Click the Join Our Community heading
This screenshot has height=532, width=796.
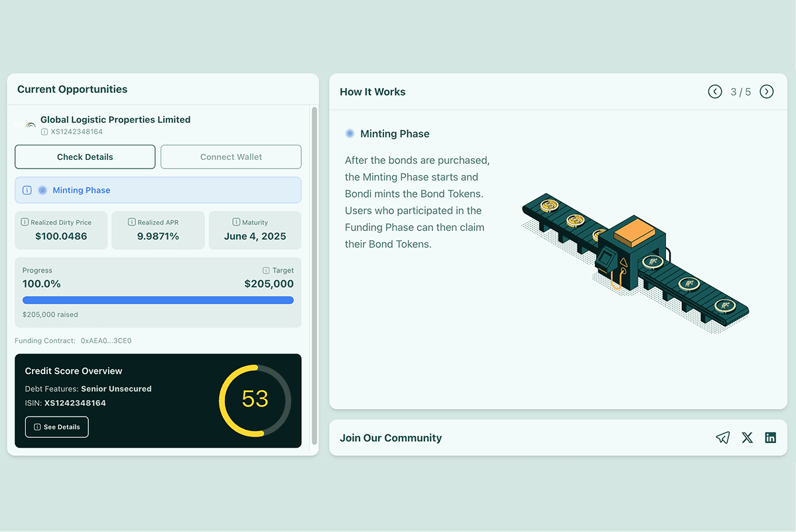[391, 438]
